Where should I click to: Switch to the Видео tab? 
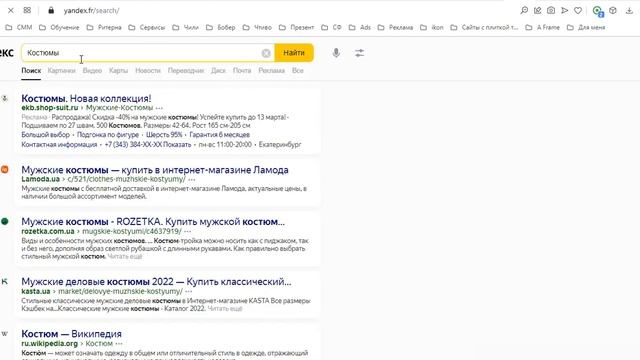pyautogui.click(x=92, y=71)
